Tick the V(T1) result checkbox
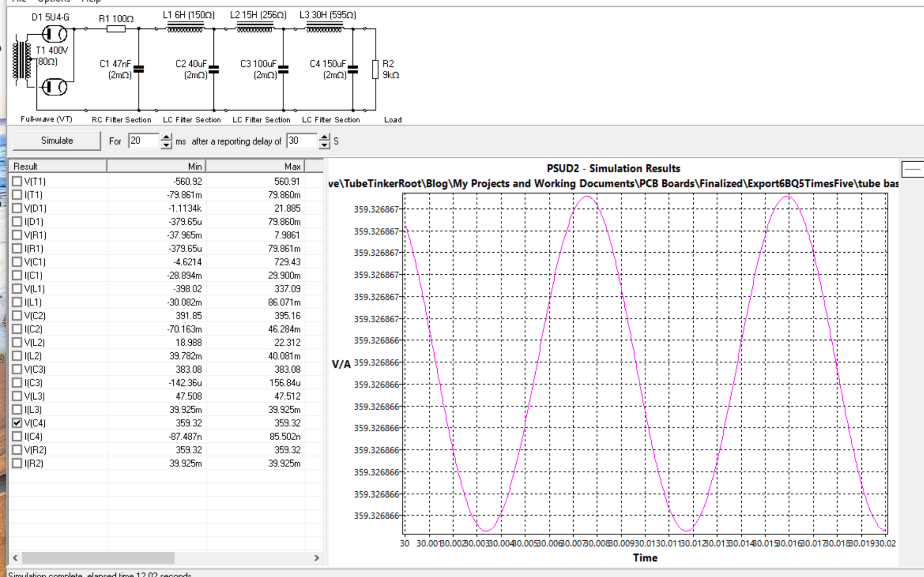Viewport: 924px width, 577px height. point(17,181)
